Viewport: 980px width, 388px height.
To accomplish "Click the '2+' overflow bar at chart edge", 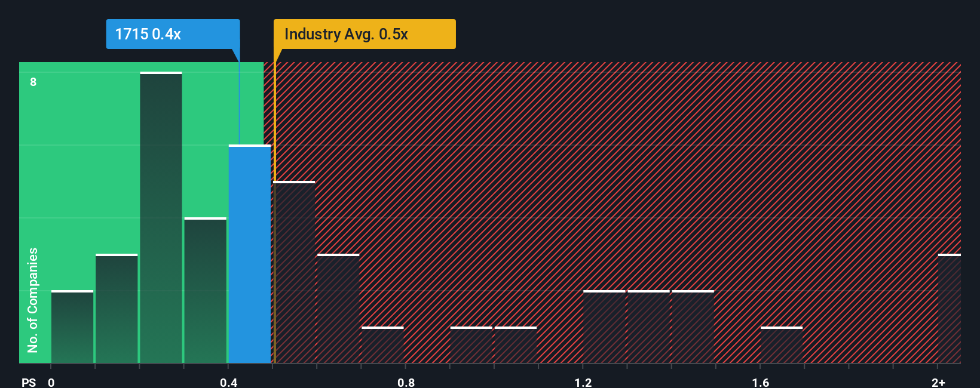I will [x=949, y=309].
